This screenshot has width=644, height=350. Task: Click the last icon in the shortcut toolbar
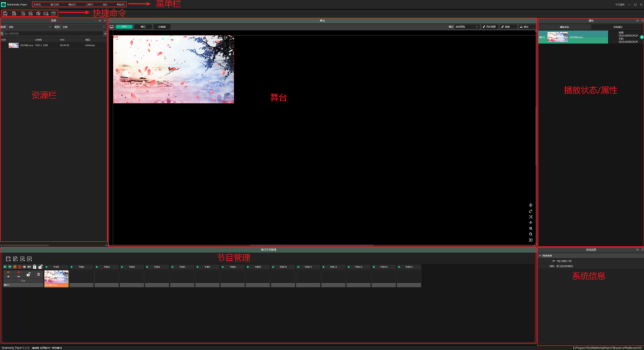pyautogui.click(x=54, y=13)
